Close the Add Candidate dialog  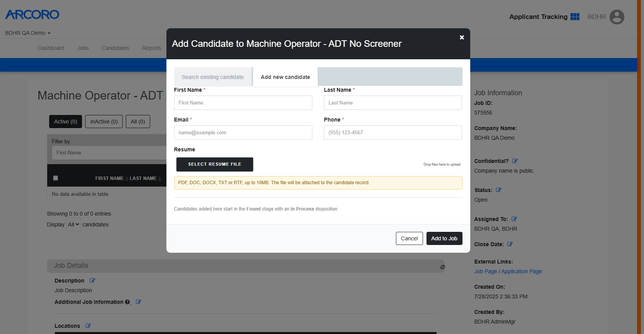click(x=462, y=38)
